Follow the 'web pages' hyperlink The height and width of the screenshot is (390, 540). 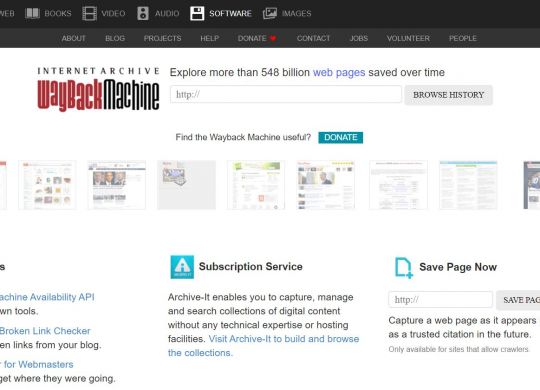tap(339, 72)
